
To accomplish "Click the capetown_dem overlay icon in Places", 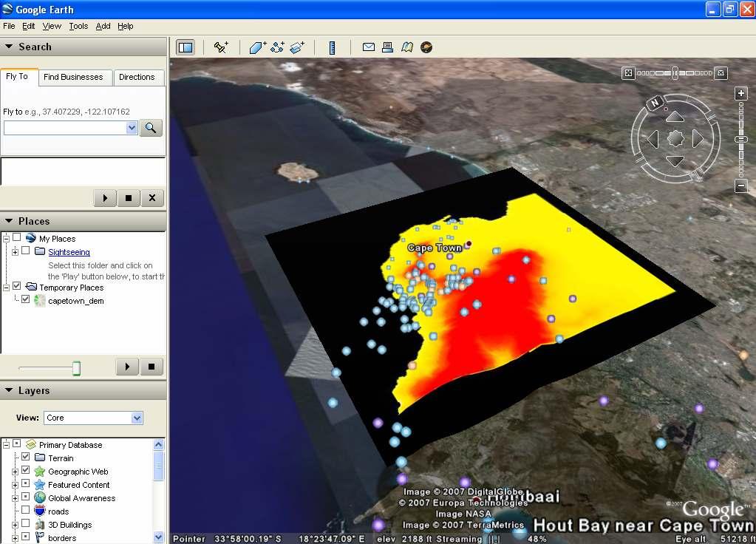I will [39, 301].
